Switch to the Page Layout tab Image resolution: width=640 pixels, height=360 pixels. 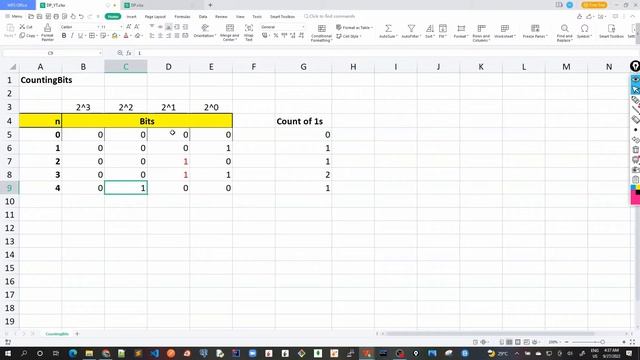coord(155,17)
